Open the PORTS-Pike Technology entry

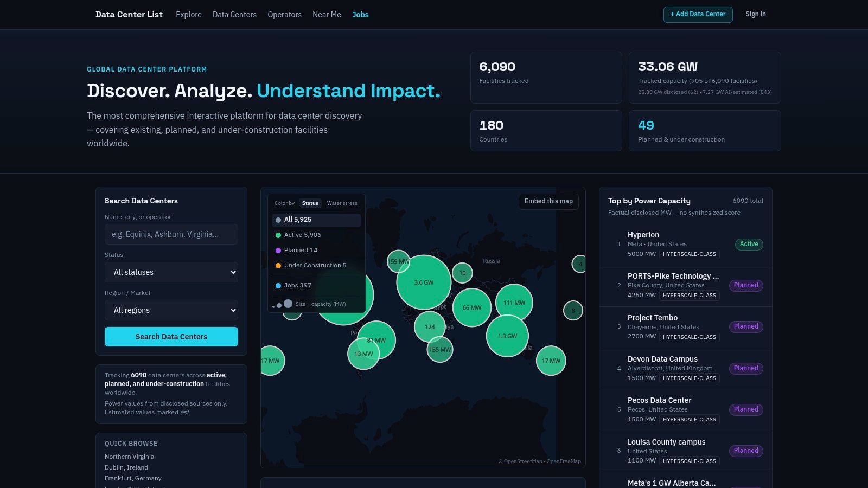685,286
